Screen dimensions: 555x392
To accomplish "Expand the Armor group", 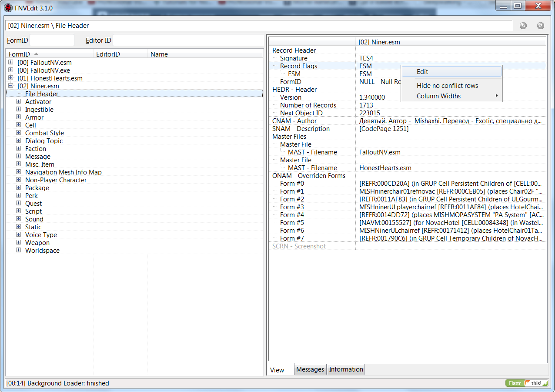I will [x=19, y=117].
